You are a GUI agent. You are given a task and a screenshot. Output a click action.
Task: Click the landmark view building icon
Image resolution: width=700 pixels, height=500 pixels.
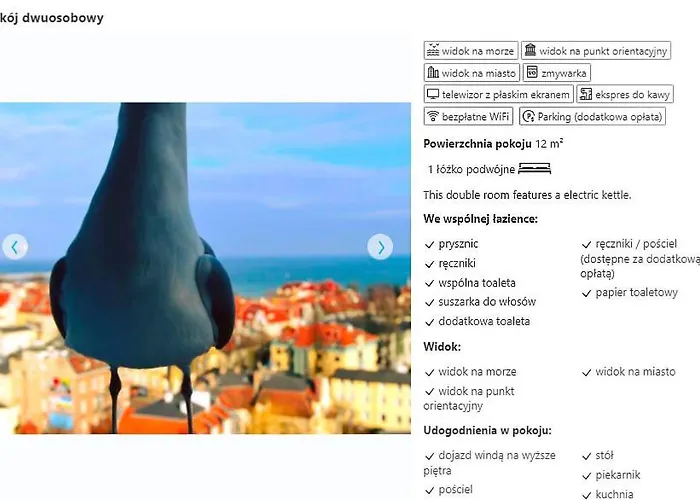tap(530, 51)
